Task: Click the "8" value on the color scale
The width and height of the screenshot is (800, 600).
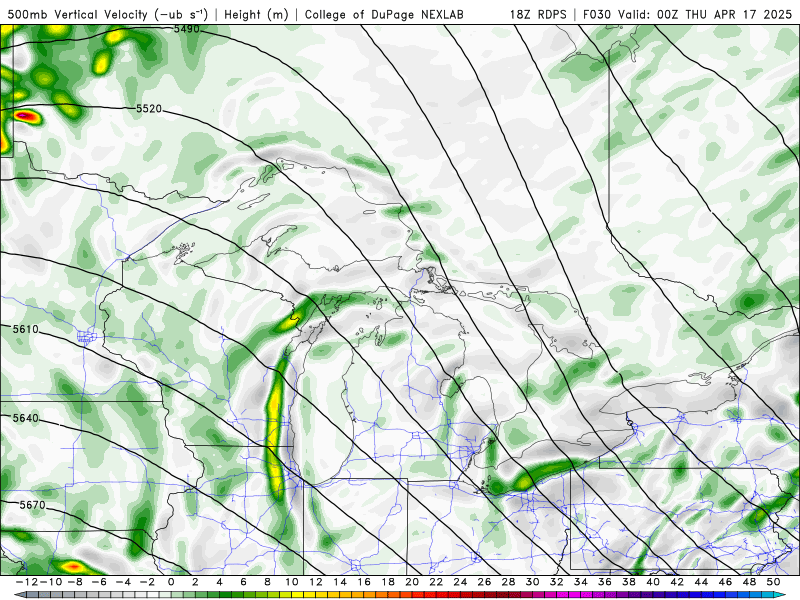Action: (x=267, y=582)
